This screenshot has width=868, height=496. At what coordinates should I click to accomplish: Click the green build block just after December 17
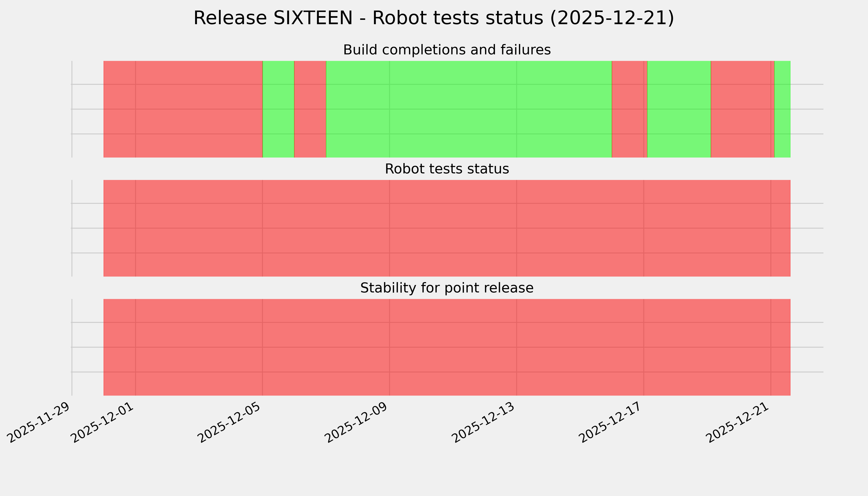pyautogui.click(x=679, y=109)
